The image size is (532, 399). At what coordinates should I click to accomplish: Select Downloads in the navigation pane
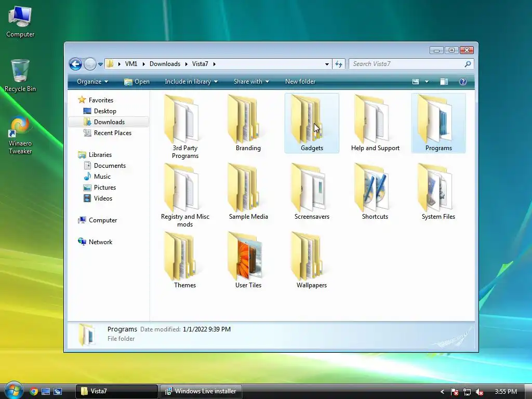click(x=109, y=122)
